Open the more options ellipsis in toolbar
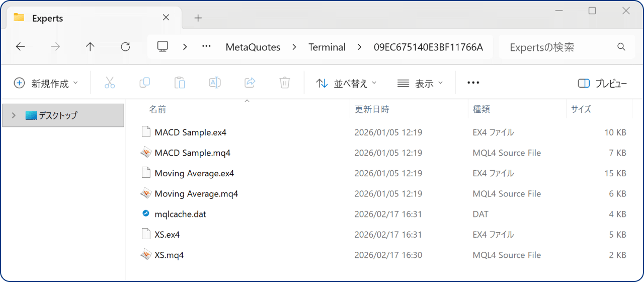This screenshot has height=282, width=644. tap(473, 83)
